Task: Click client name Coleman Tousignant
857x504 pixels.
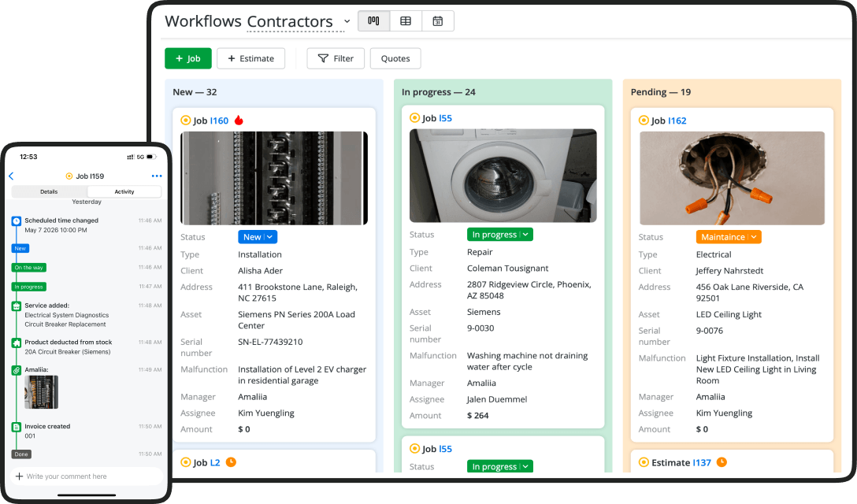Action: point(508,269)
